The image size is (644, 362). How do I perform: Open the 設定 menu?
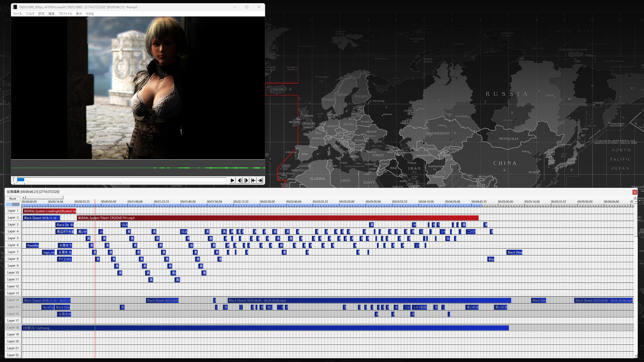[x=41, y=14]
